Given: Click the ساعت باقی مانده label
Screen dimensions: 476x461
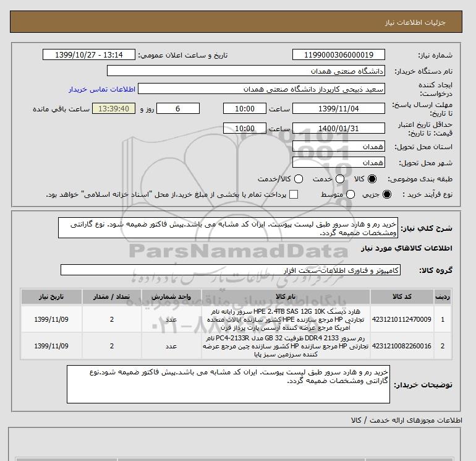Looking at the screenshot, I should pos(61,109).
